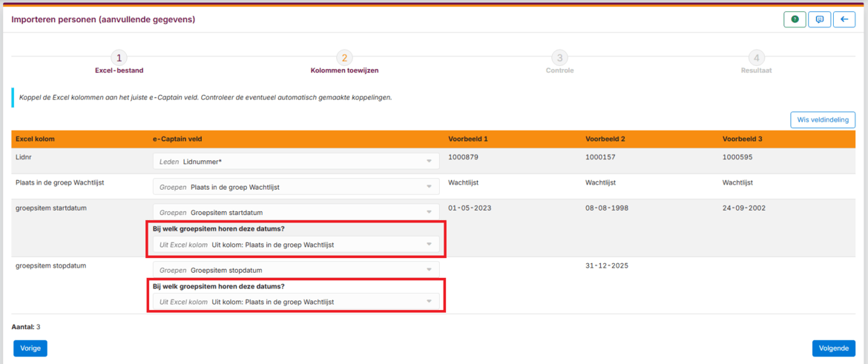Screen dimensions: 868x364
Task: Open groepsitem dropdown under stopdatum row
Action: pyautogui.click(x=296, y=302)
